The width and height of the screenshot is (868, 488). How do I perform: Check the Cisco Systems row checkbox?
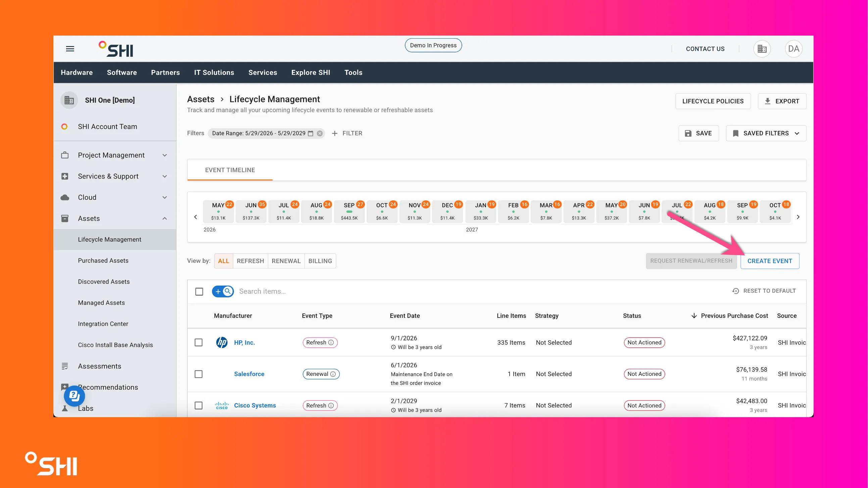pyautogui.click(x=198, y=405)
